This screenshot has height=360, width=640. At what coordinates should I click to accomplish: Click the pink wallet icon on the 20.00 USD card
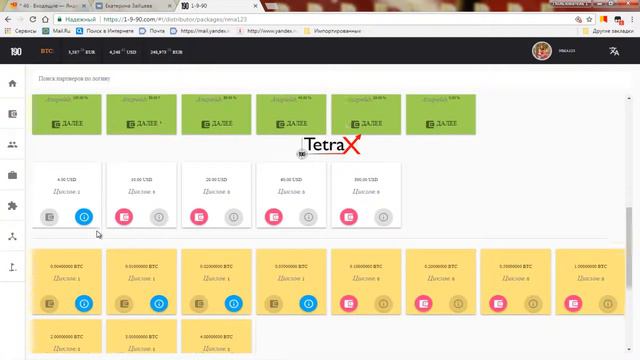[199, 217]
